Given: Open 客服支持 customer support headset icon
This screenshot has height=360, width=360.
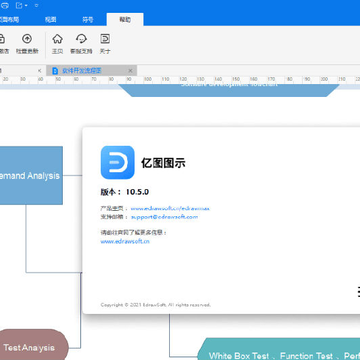Looking at the screenshot, I should [x=81, y=39].
